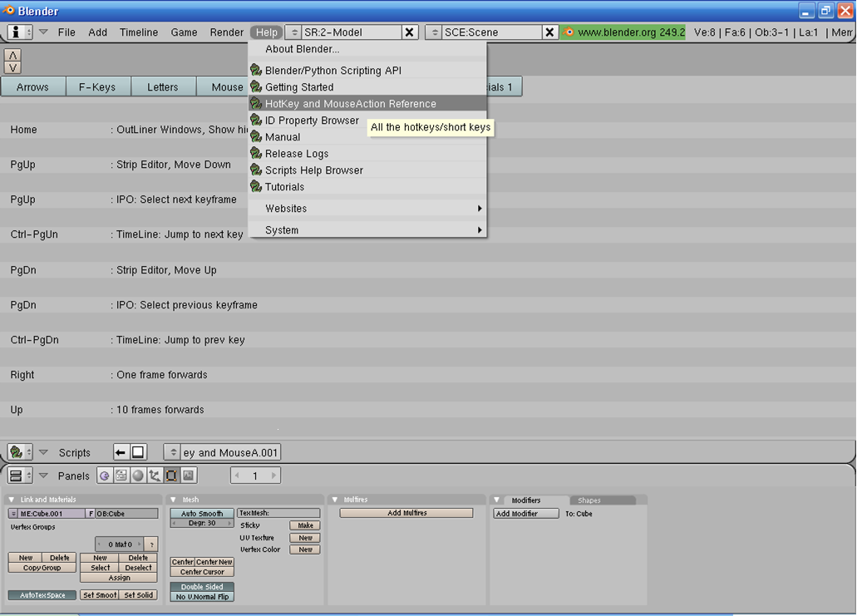
Task: Collapse the header menus triangle beside File
Action: pos(44,32)
